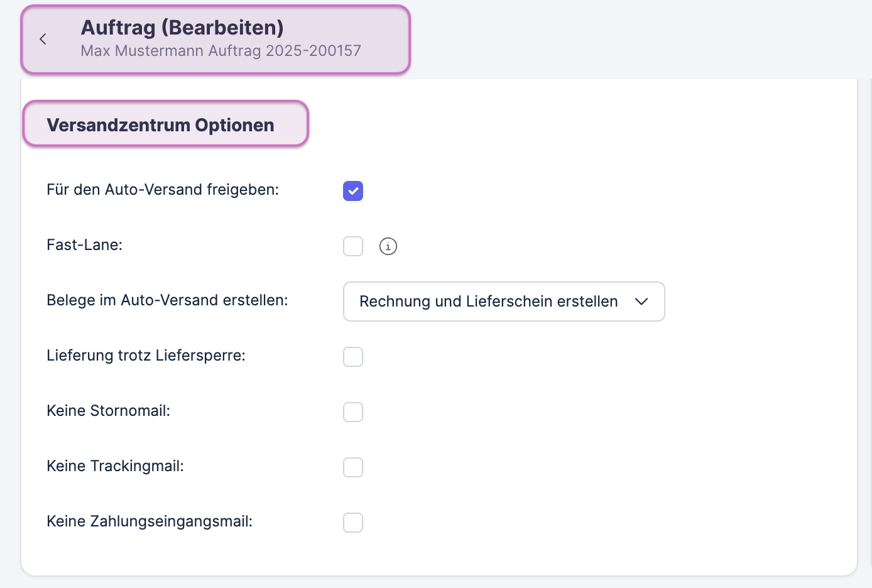872x588 pixels.
Task: Click the Auftrag (Bearbeiten) page title
Action: tap(182, 28)
